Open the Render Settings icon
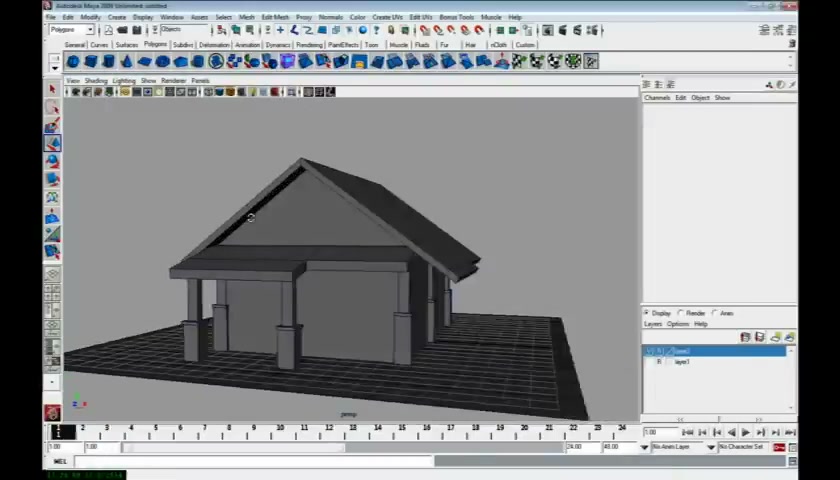Viewport: 840px width, 480px height. click(x=591, y=31)
